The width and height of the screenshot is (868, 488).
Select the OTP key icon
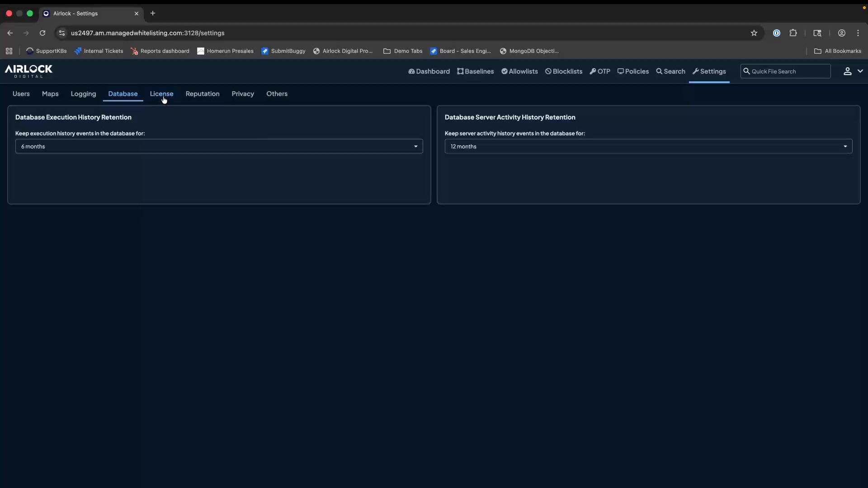point(592,71)
